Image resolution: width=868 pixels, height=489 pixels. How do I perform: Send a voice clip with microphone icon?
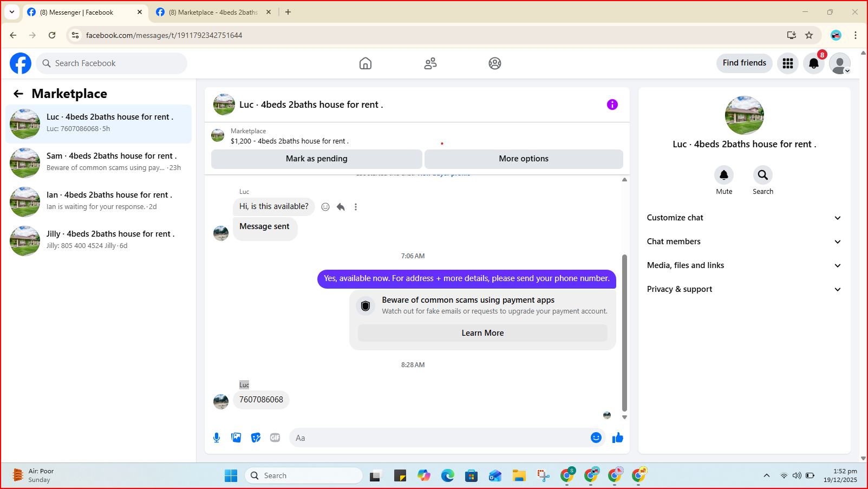pos(217,438)
